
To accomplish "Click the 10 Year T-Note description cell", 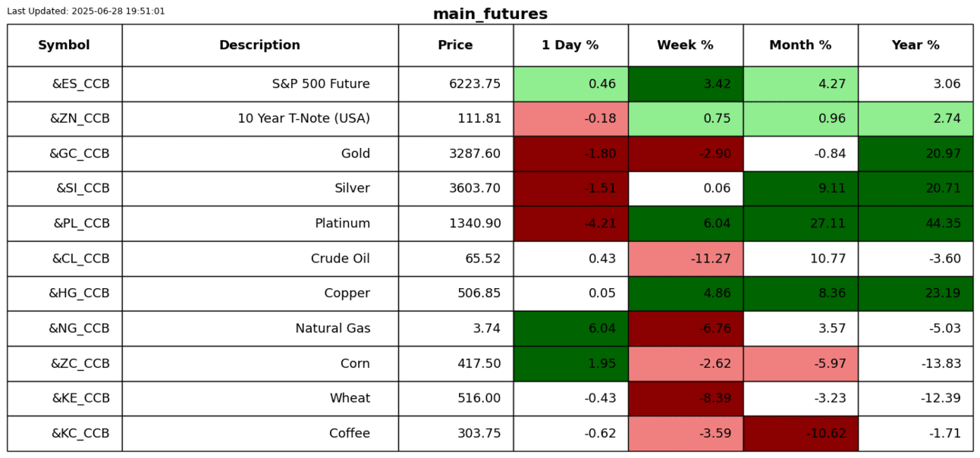I will [259, 119].
